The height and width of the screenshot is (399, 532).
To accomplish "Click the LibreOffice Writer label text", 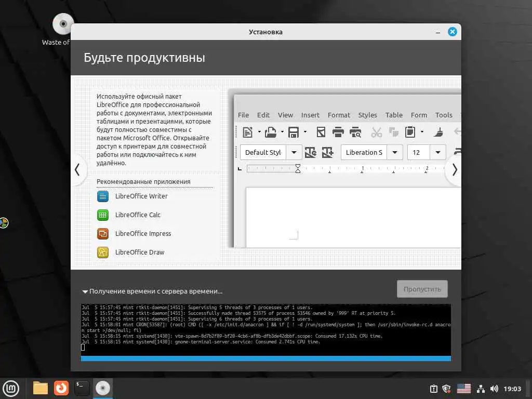I will click(x=141, y=196).
